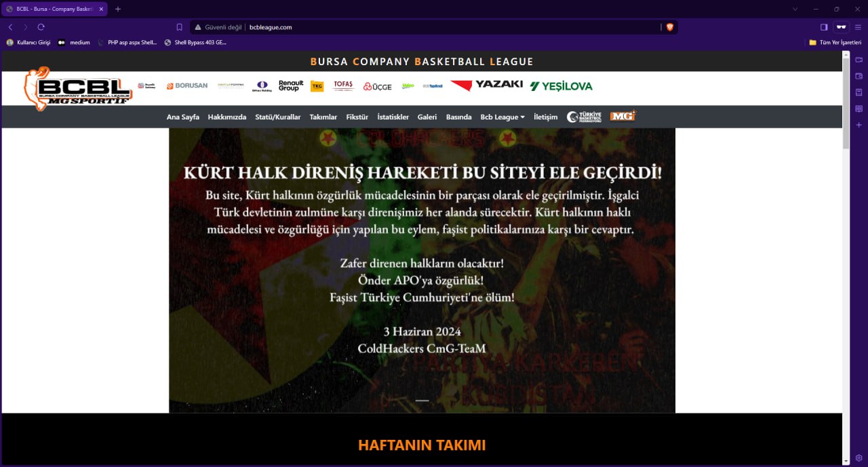The image size is (868, 467).
Task: Click the vertical page scrollbar thumb
Action: click(x=846, y=102)
